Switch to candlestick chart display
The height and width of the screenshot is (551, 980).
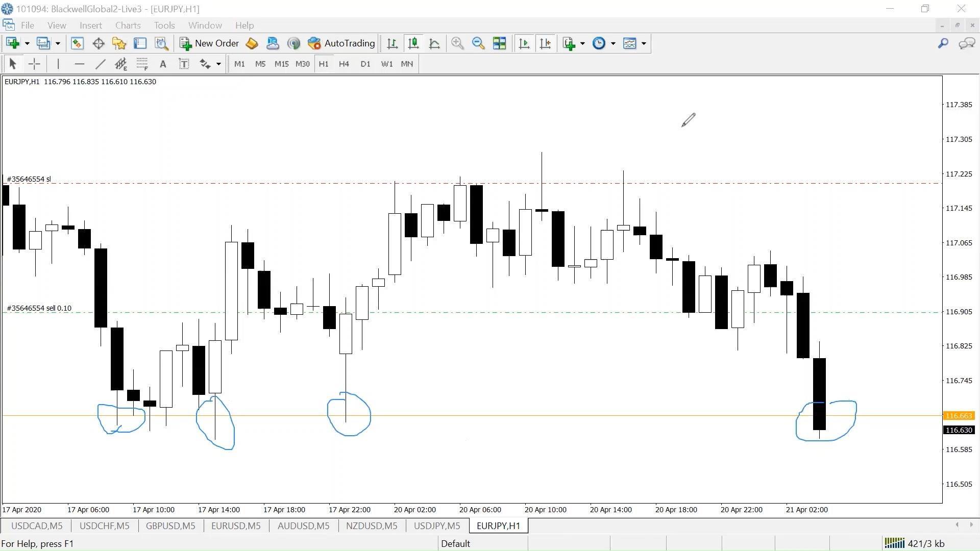tap(413, 43)
